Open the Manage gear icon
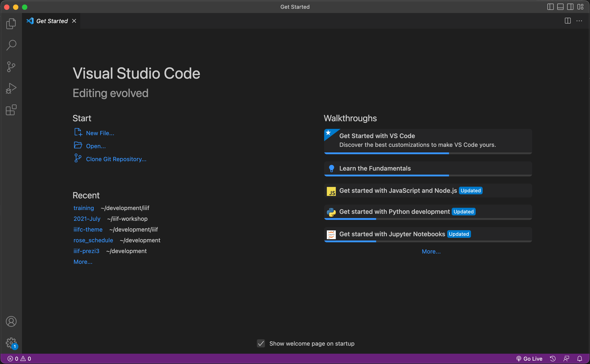 [x=11, y=343]
